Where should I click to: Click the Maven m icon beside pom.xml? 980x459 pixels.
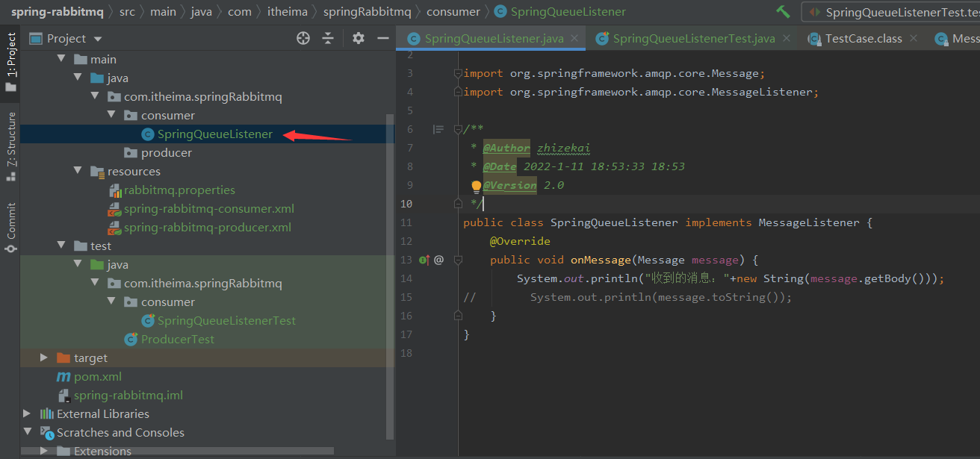tap(63, 377)
